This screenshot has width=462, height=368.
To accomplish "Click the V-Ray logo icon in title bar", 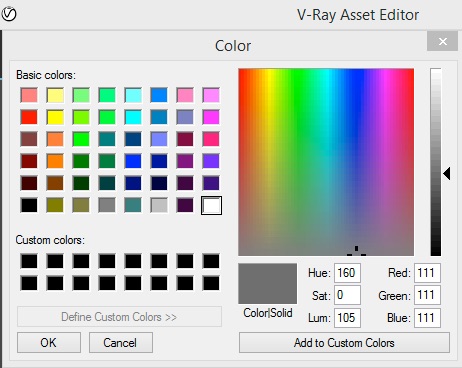I will coord(9,14).
